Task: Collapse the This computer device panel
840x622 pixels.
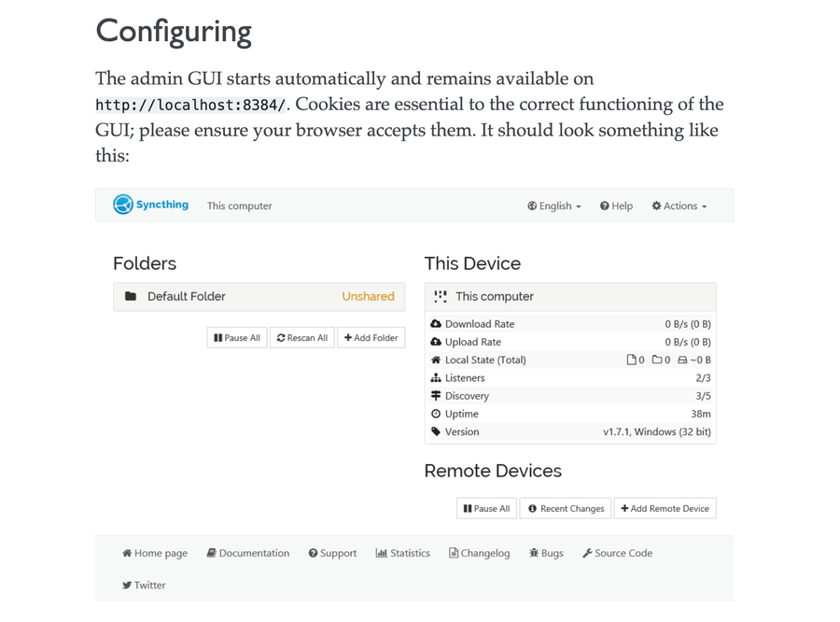Action: coord(570,296)
